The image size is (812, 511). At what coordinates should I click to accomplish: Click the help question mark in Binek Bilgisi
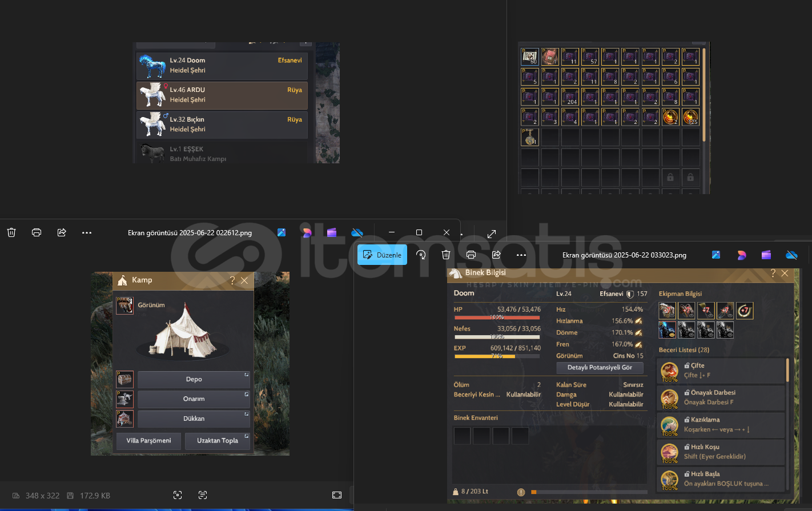[773, 273]
